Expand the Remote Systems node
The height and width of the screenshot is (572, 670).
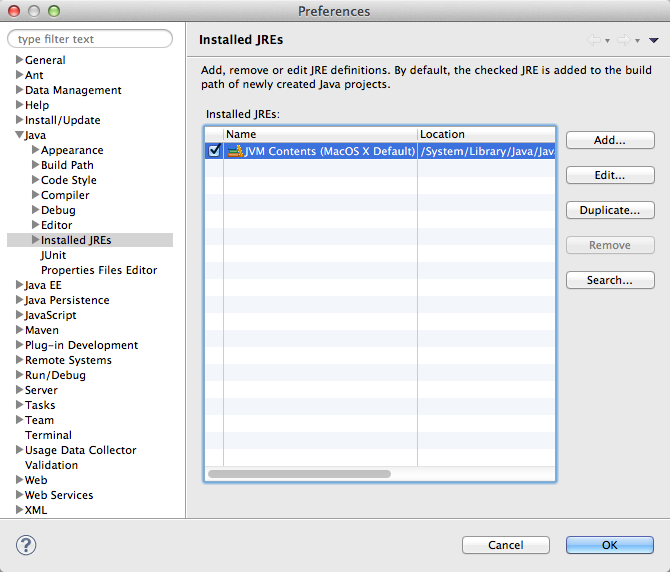point(19,359)
